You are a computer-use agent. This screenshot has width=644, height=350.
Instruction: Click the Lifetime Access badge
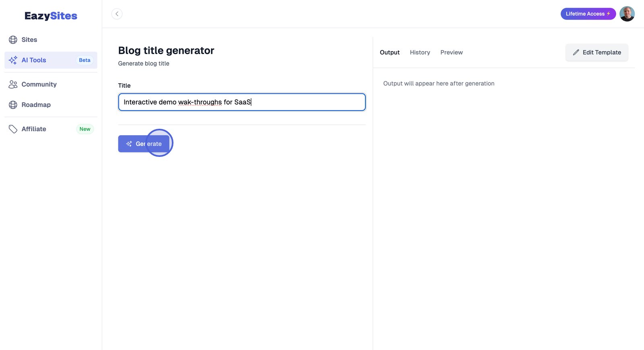(588, 14)
